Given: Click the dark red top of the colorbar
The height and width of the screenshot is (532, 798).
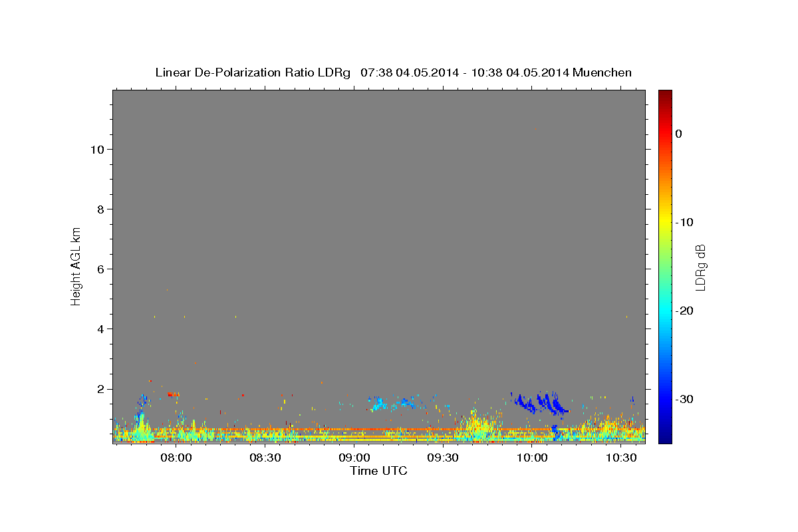Looking at the screenshot, I should (x=665, y=95).
